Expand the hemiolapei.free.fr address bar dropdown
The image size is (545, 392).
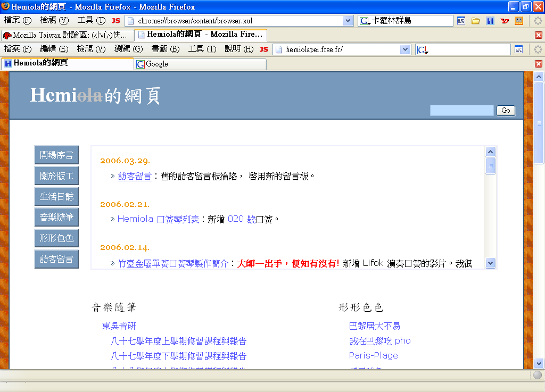(x=406, y=49)
